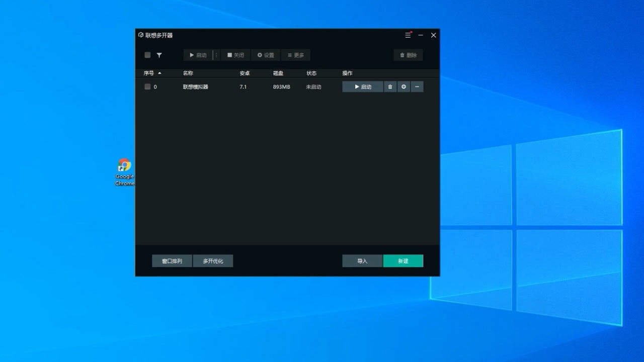The width and height of the screenshot is (644, 362).
Task: Click the 安卓 column header
Action: click(x=245, y=73)
